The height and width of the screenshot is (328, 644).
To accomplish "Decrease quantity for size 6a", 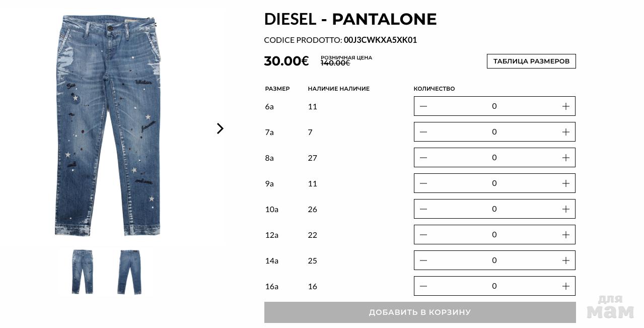I will 423,106.
